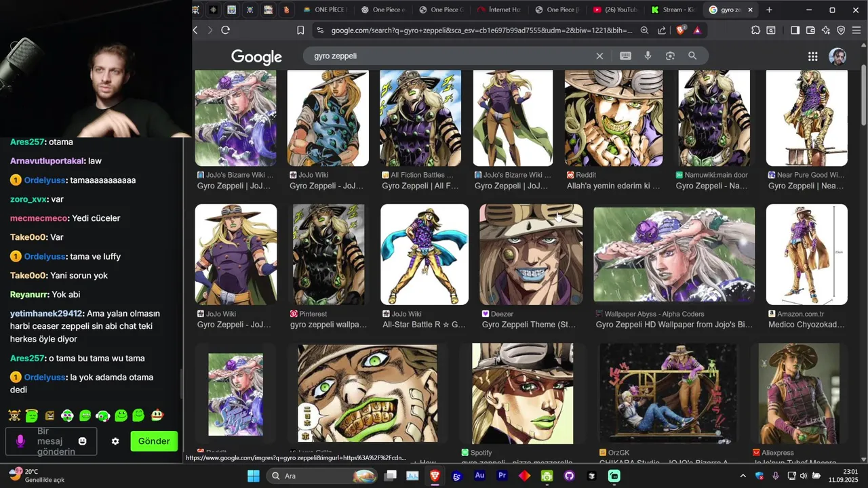Open the Brave Shields lion icon
This screenshot has width=868, height=488.
pyautogui.click(x=680, y=30)
